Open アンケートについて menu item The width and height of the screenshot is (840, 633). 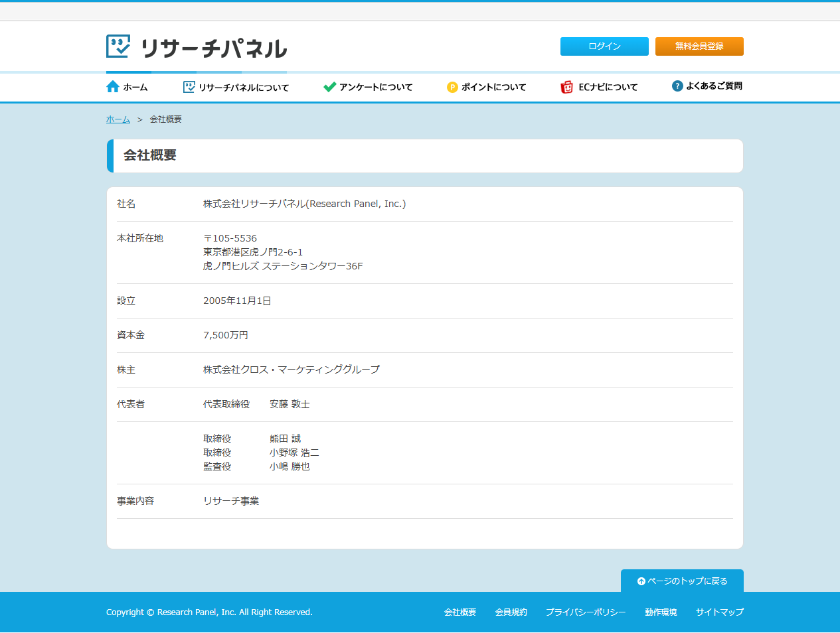pyautogui.click(x=368, y=87)
